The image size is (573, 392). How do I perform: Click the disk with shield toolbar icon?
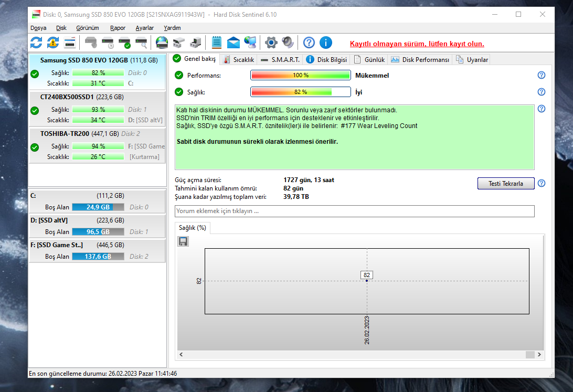91,43
